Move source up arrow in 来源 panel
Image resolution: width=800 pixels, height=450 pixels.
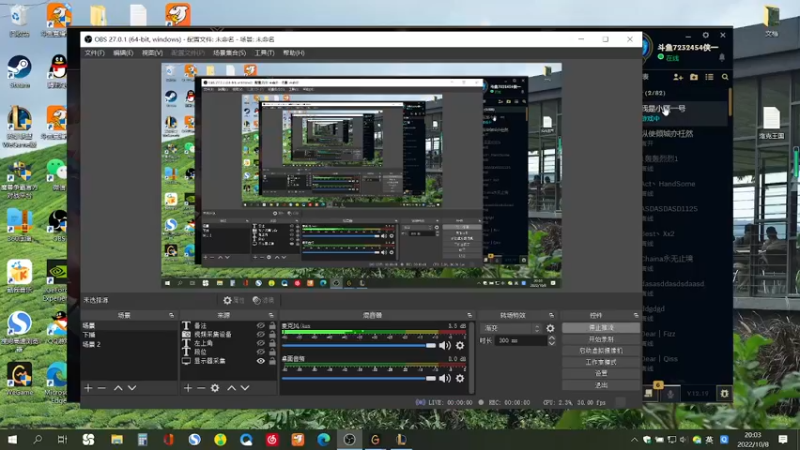pyautogui.click(x=231, y=388)
